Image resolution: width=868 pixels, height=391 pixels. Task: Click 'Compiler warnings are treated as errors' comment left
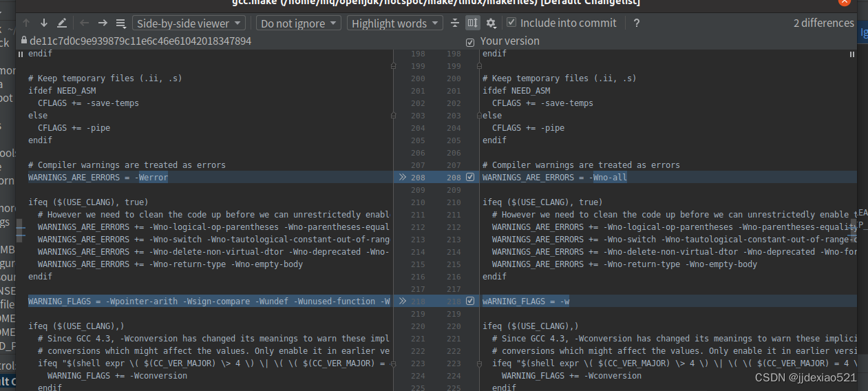tap(127, 165)
